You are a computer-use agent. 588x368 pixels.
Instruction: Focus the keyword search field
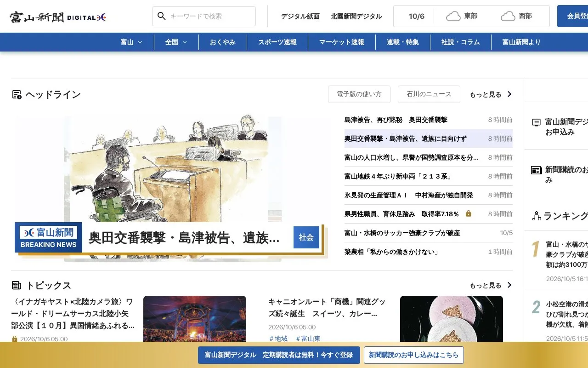(x=204, y=16)
